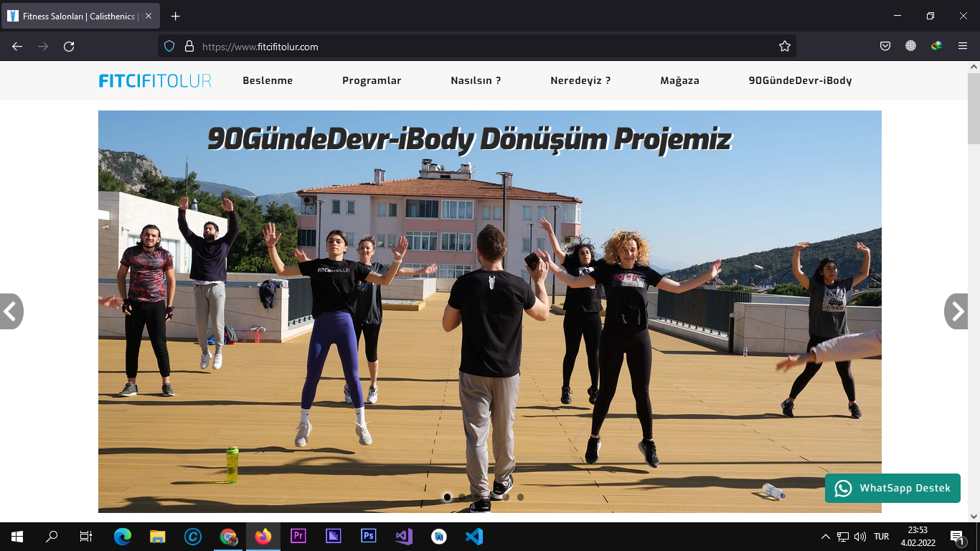Screen dimensions: 980x551
Task: Open Visual Studio from the taskbar
Action: click(x=404, y=537)
